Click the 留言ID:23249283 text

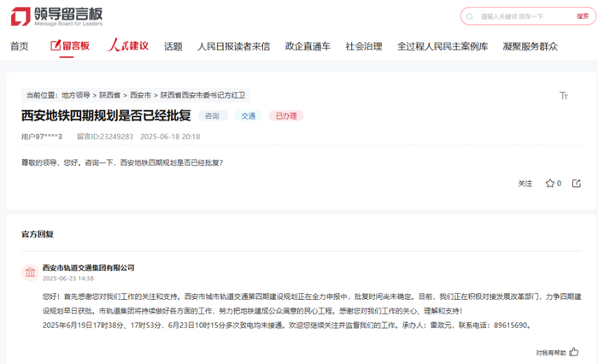pos(105,137)
